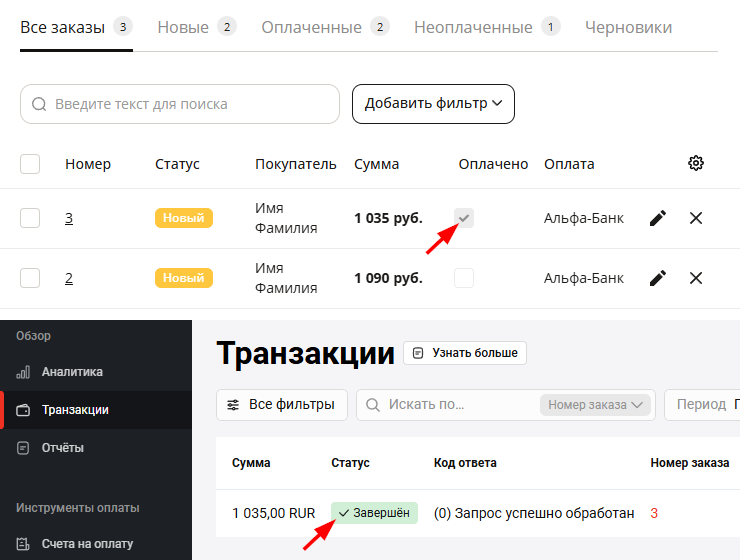Delete order 2 with the X icon
The height and width of the screenshot is (560, 740).
(696, 278)
